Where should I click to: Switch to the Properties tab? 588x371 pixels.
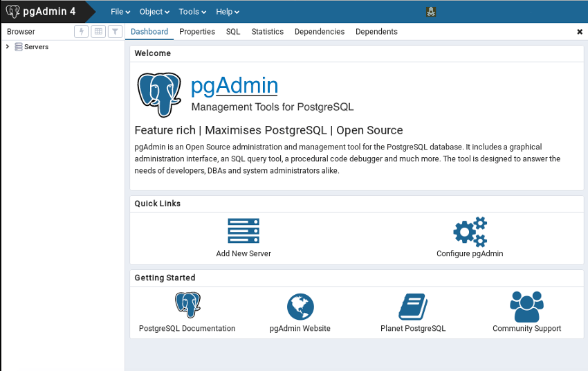click(x=197, y=32)
